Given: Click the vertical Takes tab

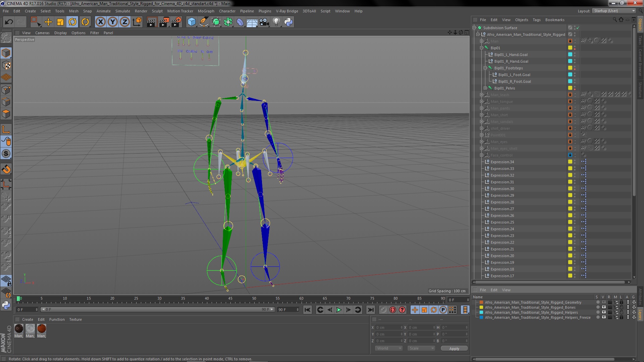Looking at the screenshot, I should tap(640, 40).
